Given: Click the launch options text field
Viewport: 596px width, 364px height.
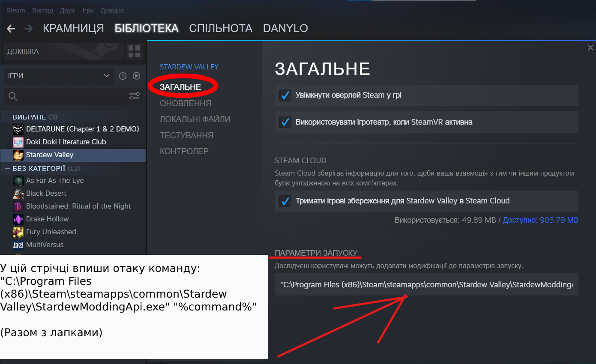Looking at the screenshot, I should [426, 284].
